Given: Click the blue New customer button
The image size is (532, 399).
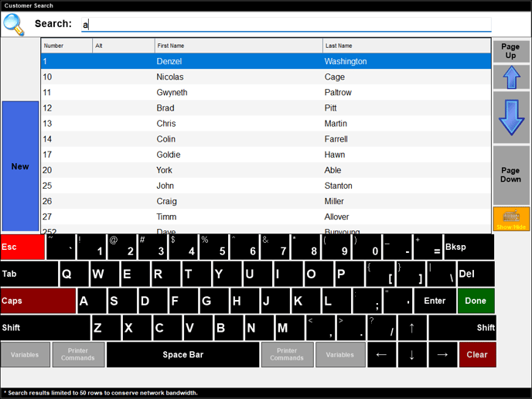Looking at the screenshot, I should coord(20,166).
